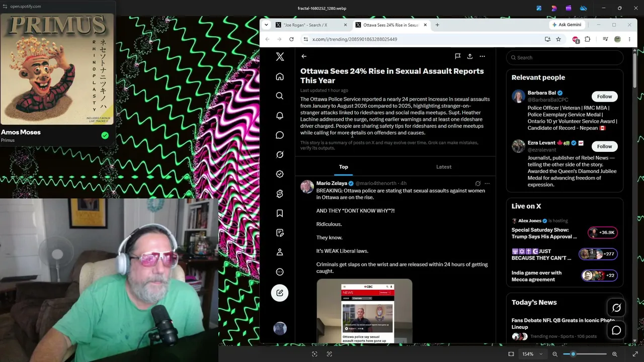Enter full screen in image viewer
The image size is (644, 362).
coord(635,354)
